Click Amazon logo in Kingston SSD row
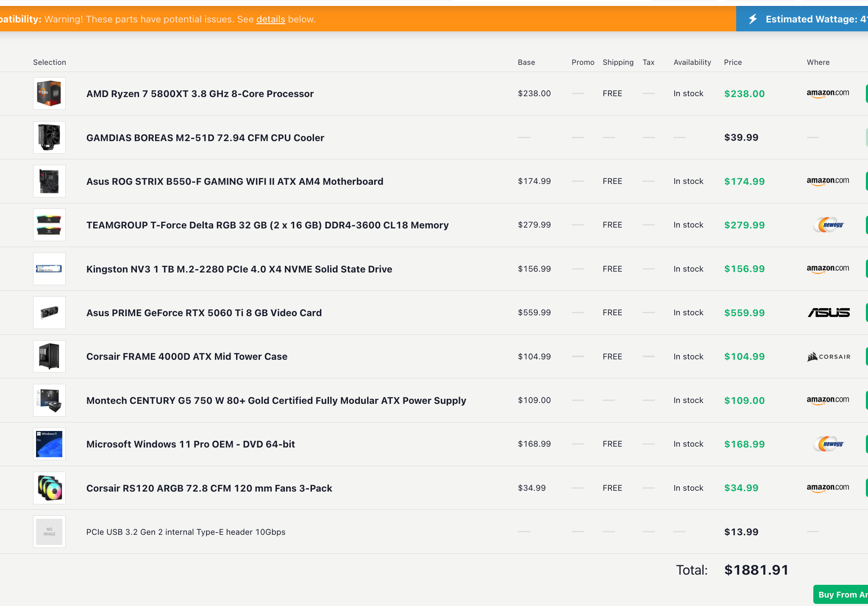 828,269
